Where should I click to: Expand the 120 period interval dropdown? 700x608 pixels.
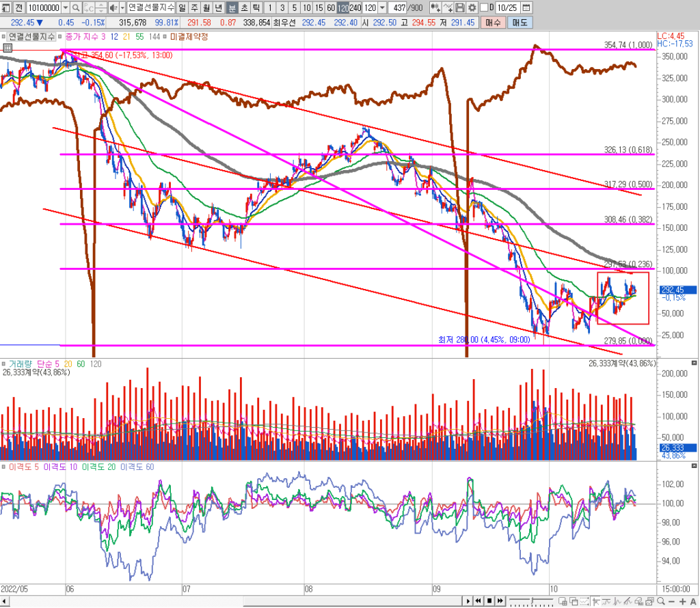point(381,8)
